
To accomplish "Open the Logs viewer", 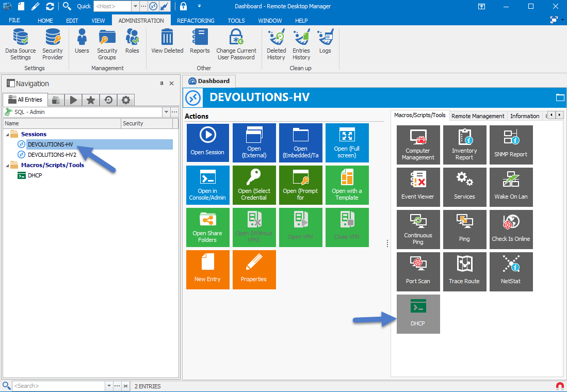I will (325, 42).
